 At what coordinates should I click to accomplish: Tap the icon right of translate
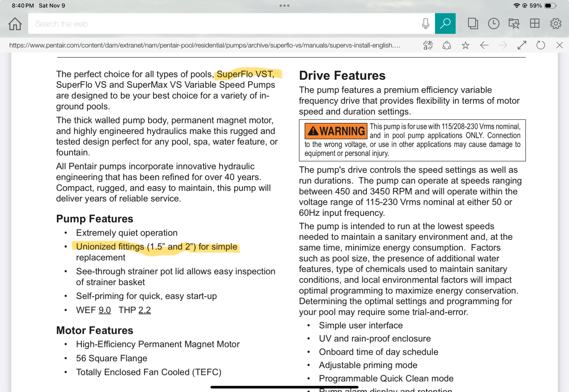[447, 45]
